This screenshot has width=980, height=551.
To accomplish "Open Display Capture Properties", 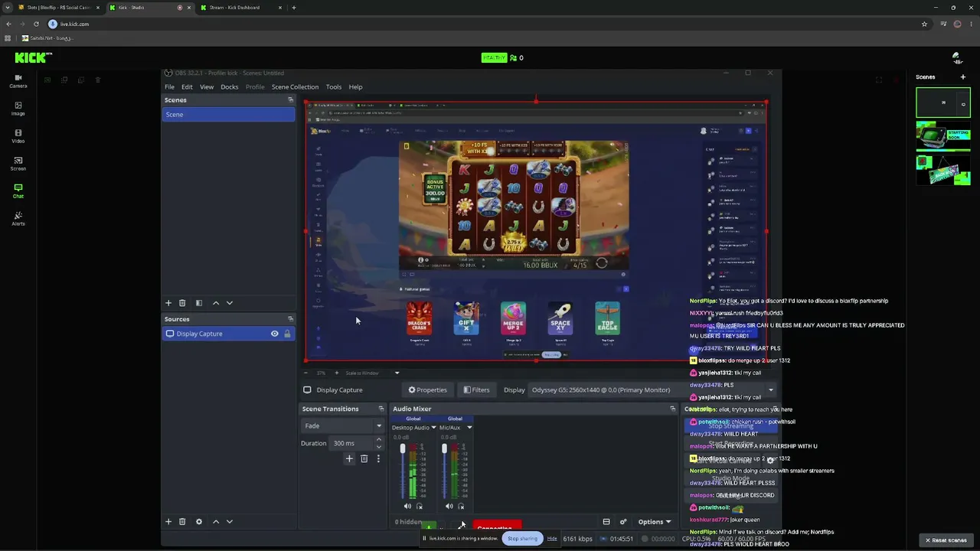I will (428, 390).
